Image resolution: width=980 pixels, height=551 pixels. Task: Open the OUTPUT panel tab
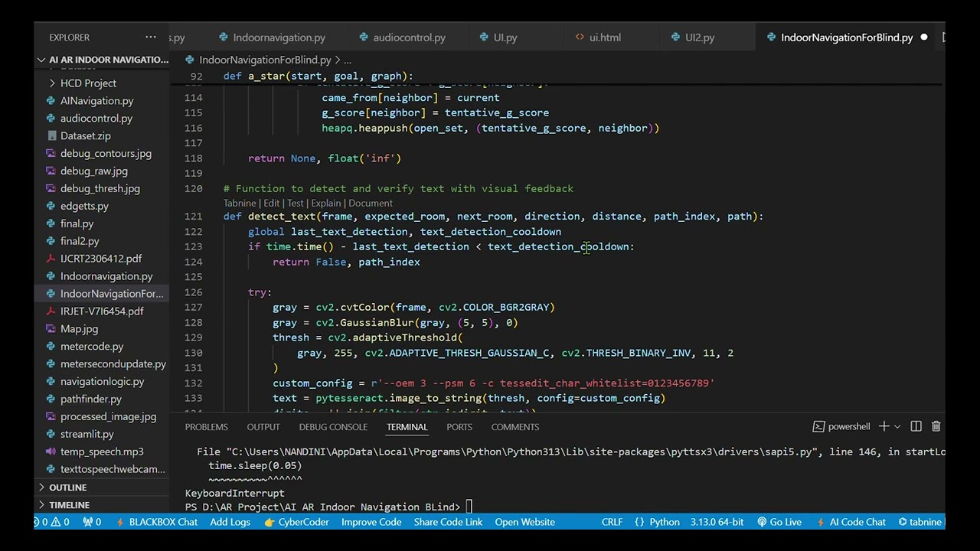coord(263,426)
